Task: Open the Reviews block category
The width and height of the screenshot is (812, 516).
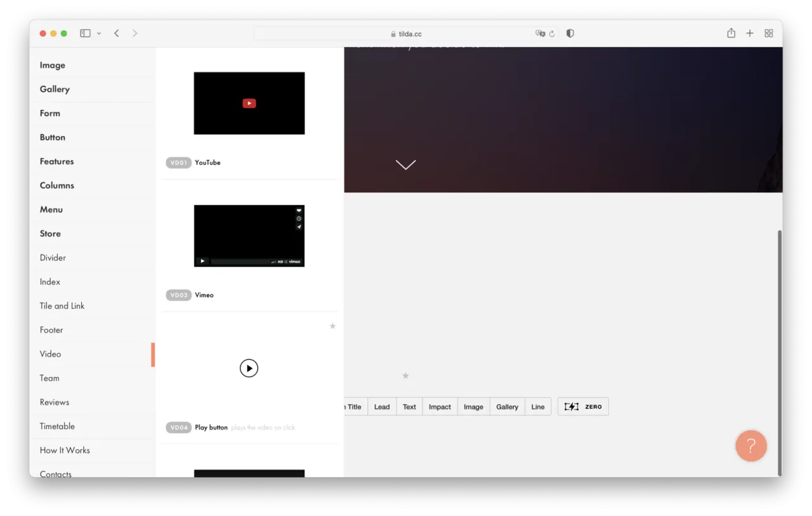Action: [x=92, y=403]
